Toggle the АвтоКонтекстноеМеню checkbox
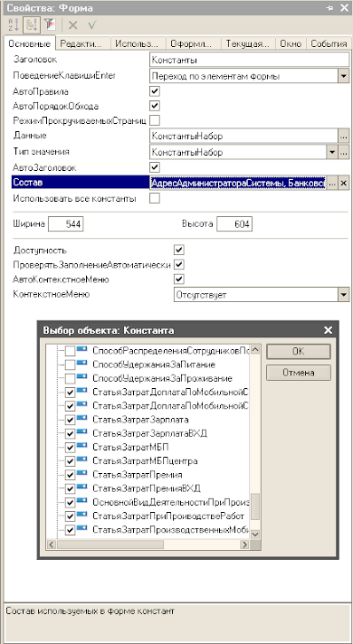The image size is (353, 644). 179,279
